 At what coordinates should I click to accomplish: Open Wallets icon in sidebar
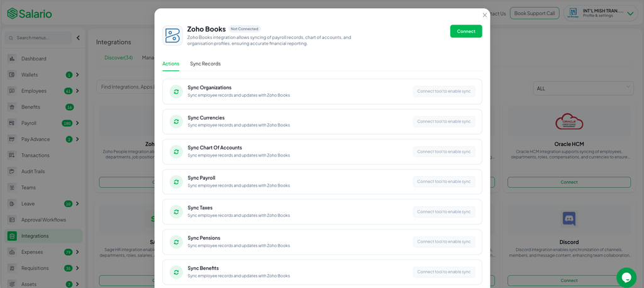12,75
